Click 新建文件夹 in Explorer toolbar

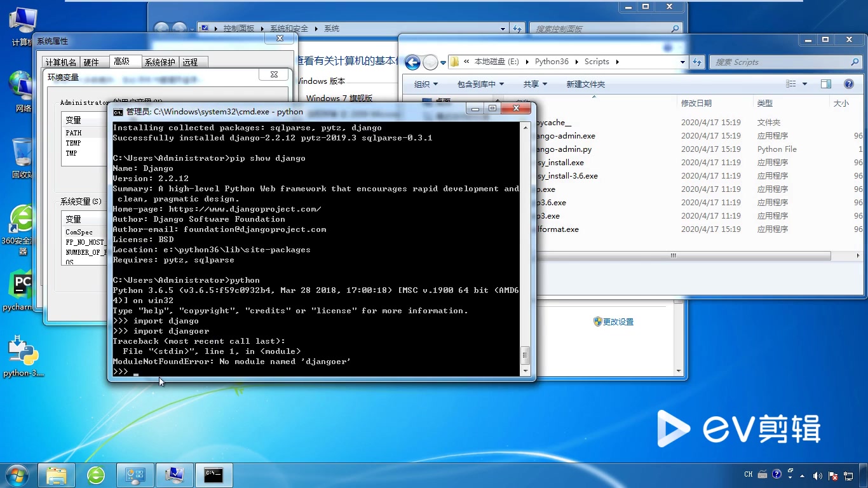[585, 84]
